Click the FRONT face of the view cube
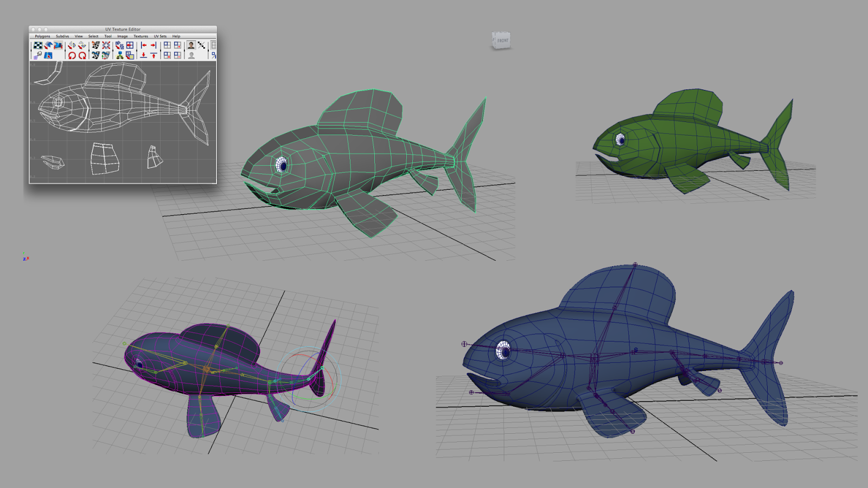The image size is (868, 488). pyautogui.click(x=502, y=40)
